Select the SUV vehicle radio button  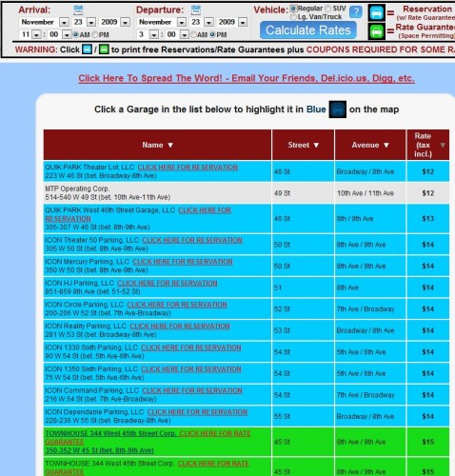pyautogui.click(x=327, y=9)
